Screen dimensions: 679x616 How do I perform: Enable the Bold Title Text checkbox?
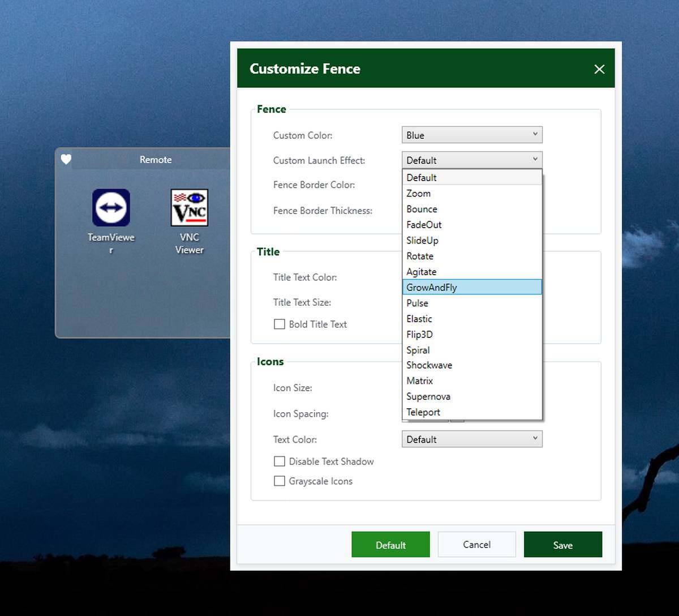280,324
